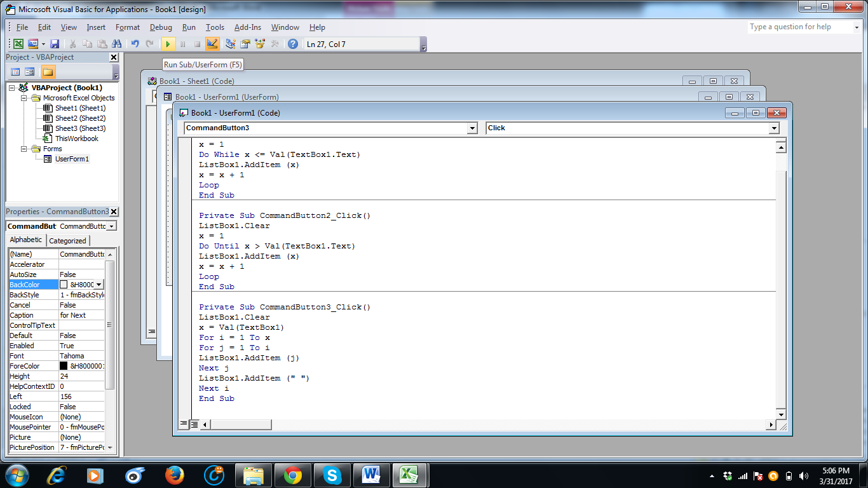
Task: Select the Enabled property row
Action: (x=57, y=346)
